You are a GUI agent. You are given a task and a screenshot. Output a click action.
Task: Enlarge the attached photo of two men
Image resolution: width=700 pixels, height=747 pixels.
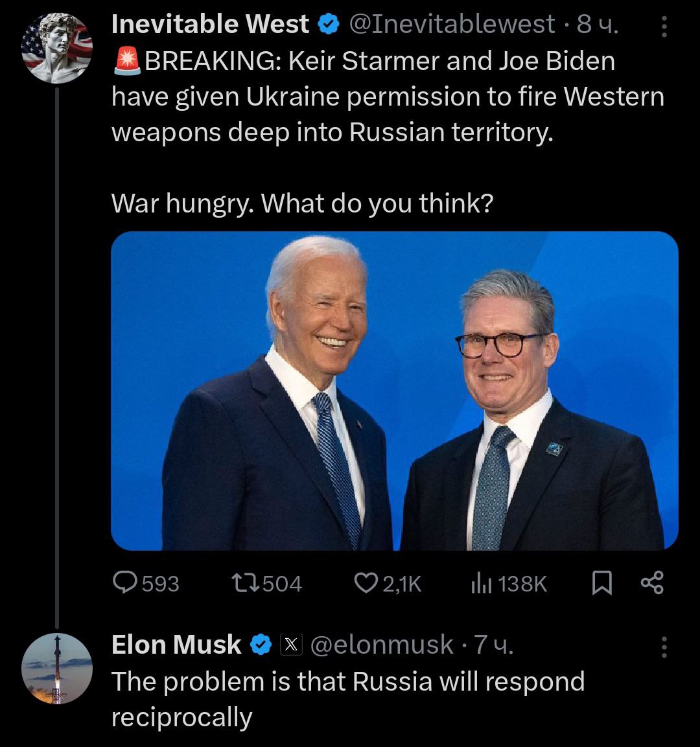point(394,391)
